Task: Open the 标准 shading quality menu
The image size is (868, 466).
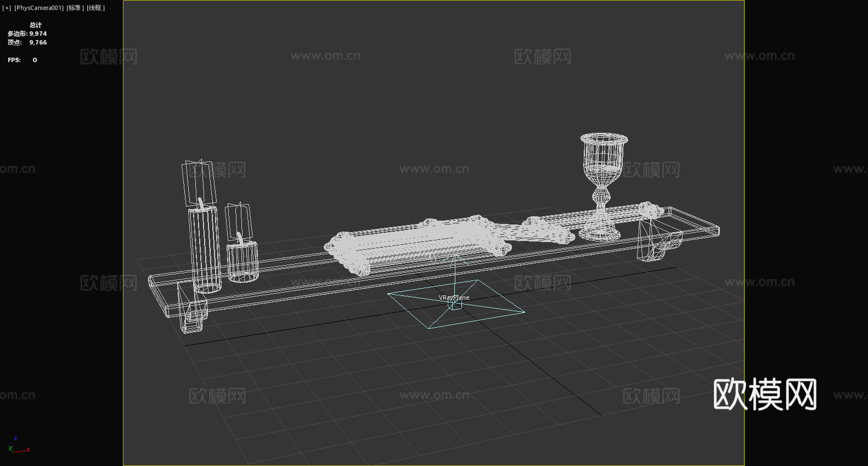Action: tap(75, 8)
